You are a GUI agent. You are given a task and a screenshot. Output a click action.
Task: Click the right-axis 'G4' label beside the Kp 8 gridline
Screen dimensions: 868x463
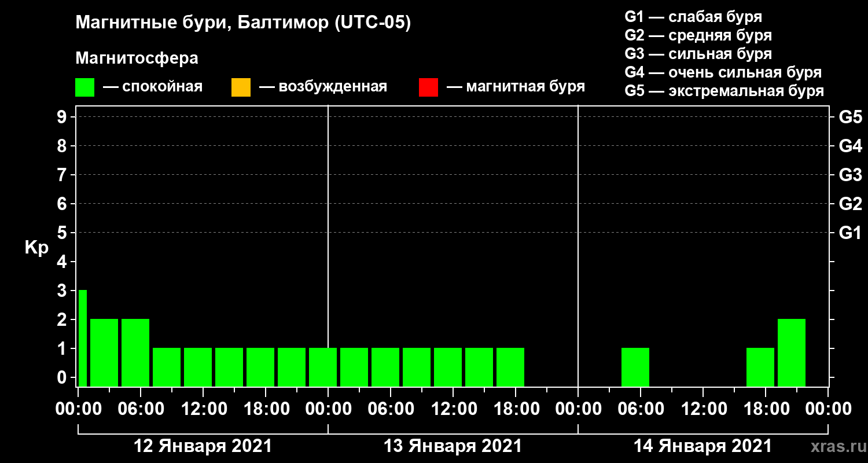[x=851, y=146]
